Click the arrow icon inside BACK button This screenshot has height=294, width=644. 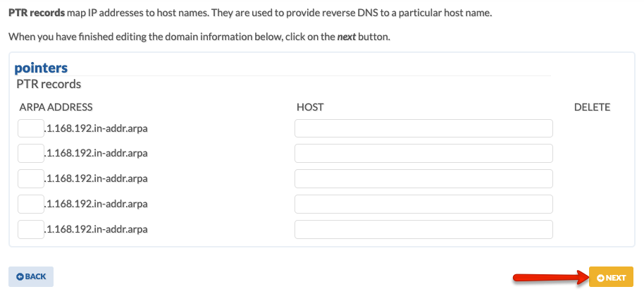coord(20,277)
